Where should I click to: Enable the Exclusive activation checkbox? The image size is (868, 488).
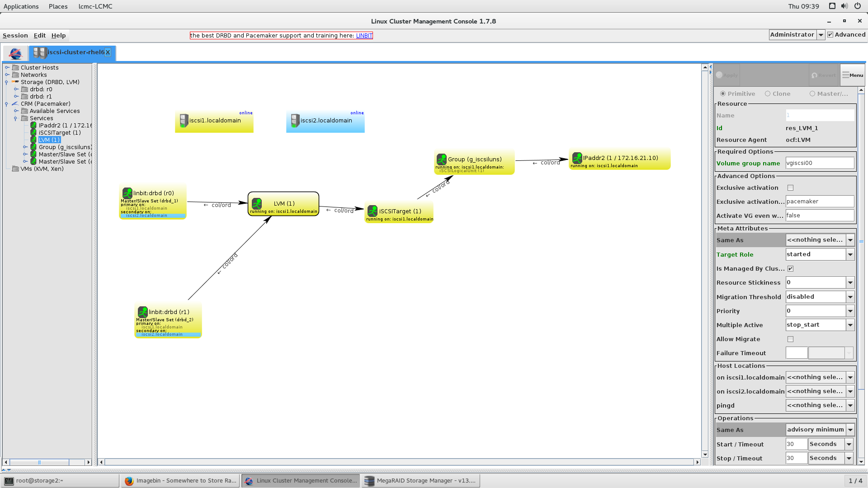tap(791, 188)
